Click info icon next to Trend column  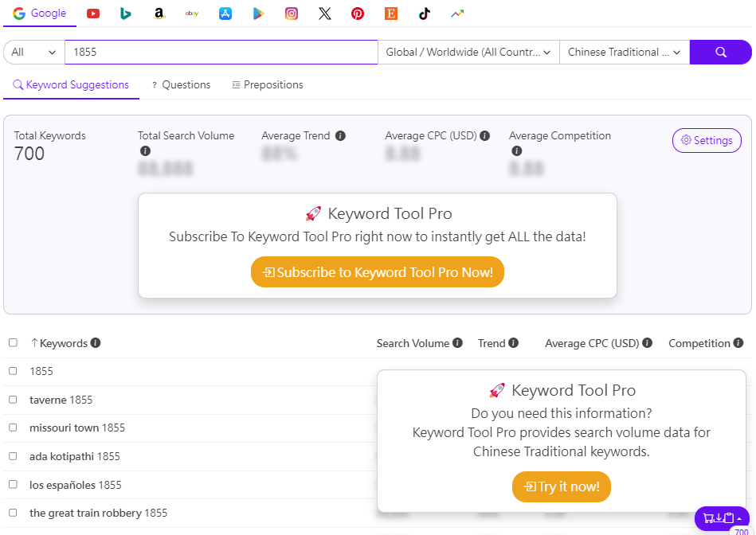pos(514,342)
